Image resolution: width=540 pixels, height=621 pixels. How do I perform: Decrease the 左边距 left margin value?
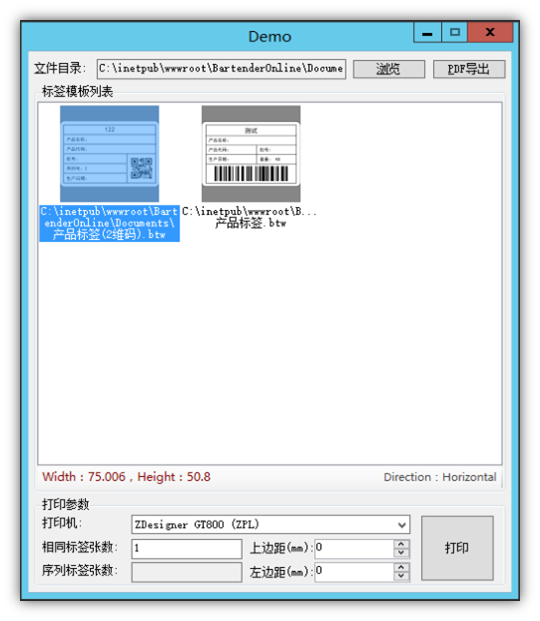(401, 576)
